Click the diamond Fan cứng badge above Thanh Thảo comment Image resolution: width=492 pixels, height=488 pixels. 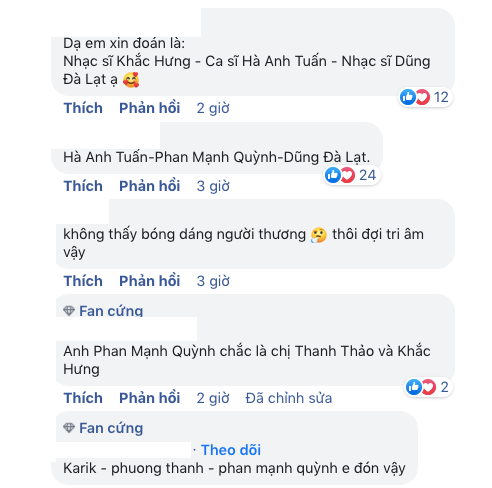[69, 311]
